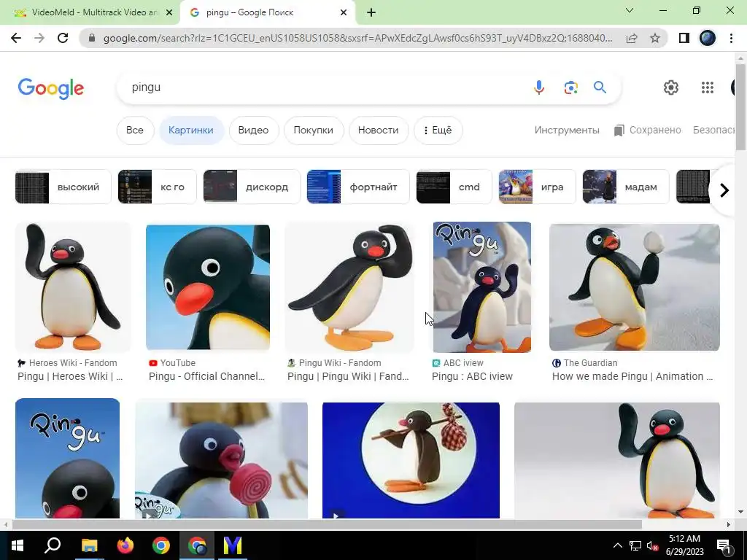This screenshot has width=747, height=560.
Task: Open the tab search chevron
Action: (630, 10)
